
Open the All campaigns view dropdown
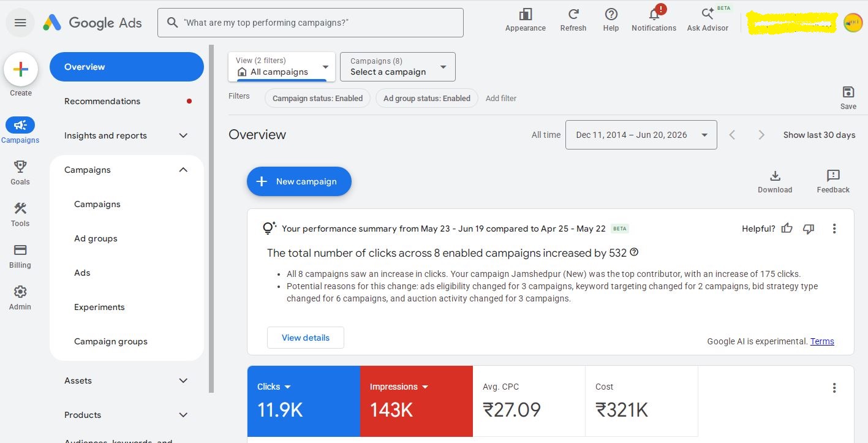(x=282, y=67)
